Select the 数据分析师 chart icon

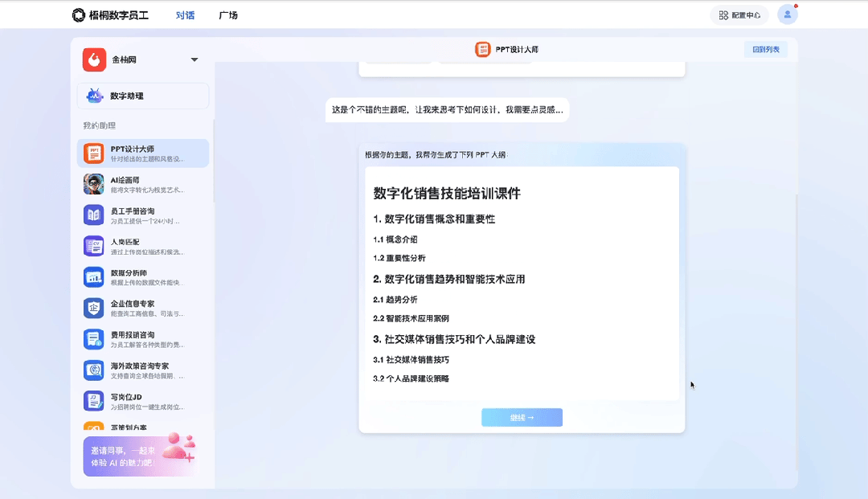tap(93, 277)
